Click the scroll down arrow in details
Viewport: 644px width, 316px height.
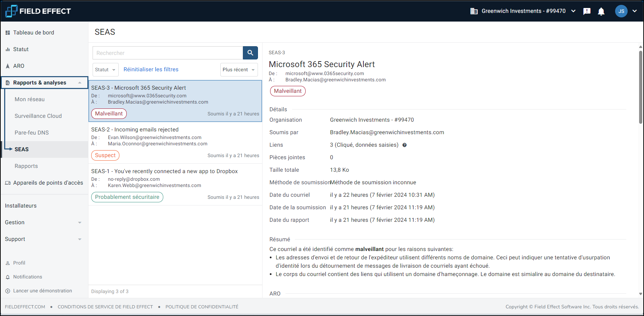coord(641,294)
